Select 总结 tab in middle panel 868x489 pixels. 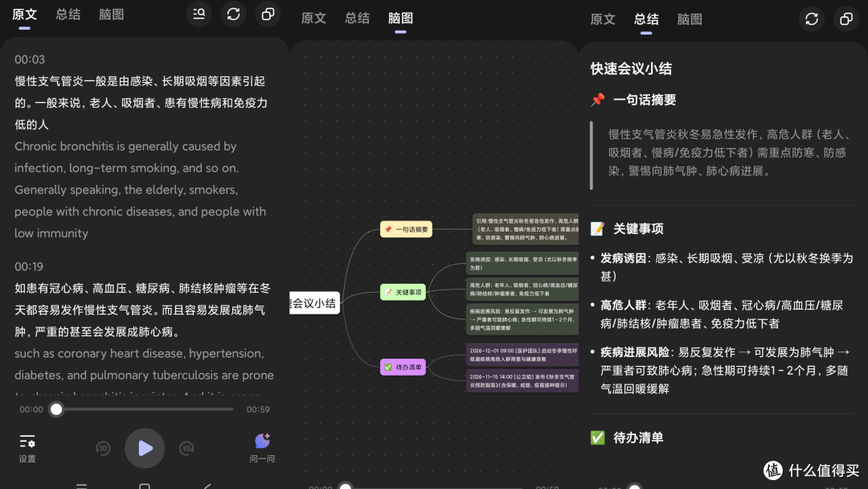click(x=357, y=18)
